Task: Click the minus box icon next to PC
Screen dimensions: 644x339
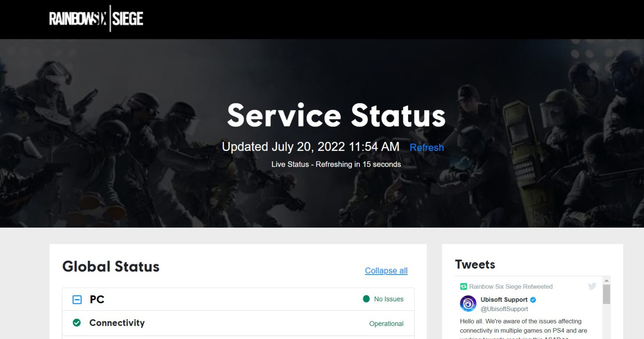Action: tap(76, 300)
